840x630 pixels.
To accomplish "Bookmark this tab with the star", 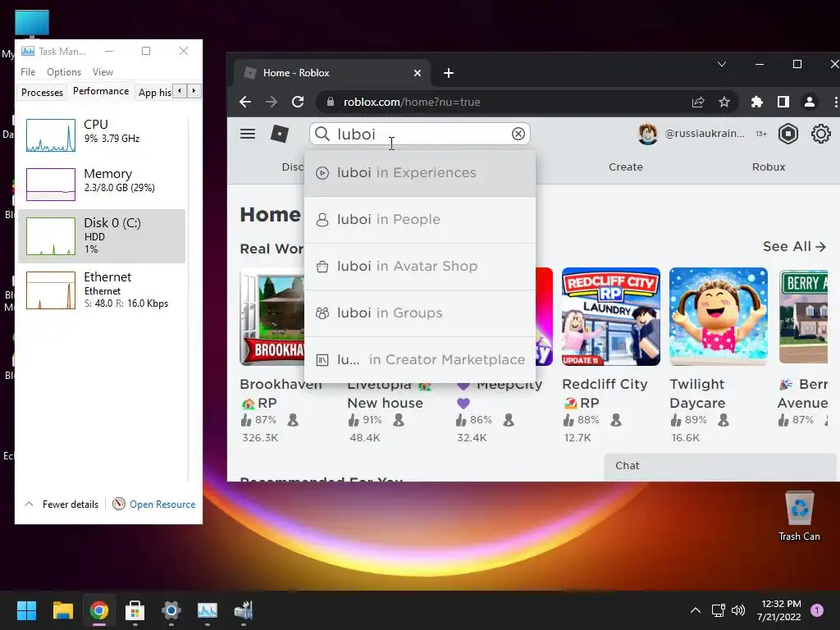I will 724,102.
